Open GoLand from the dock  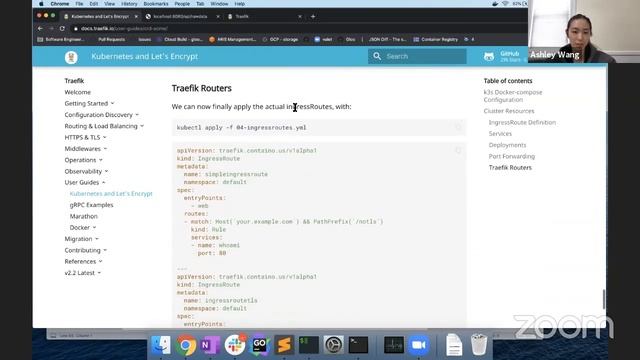click(259, 345)
